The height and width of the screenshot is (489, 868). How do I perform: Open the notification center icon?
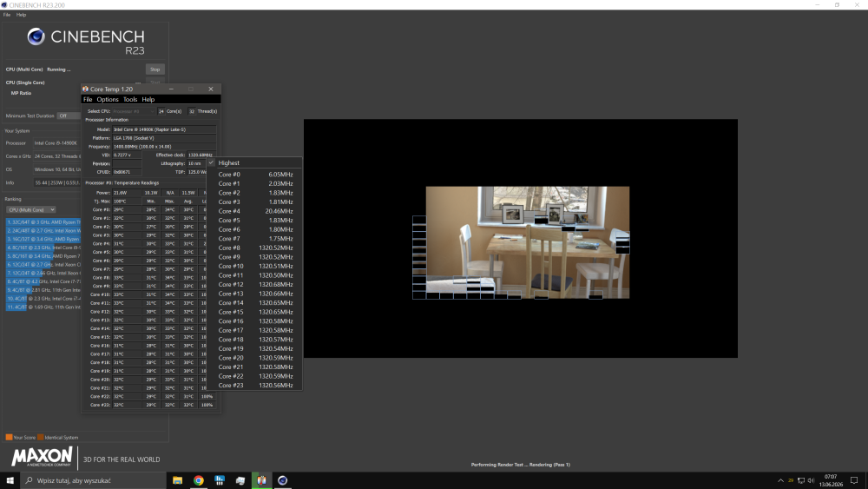[x=854, y=480]
